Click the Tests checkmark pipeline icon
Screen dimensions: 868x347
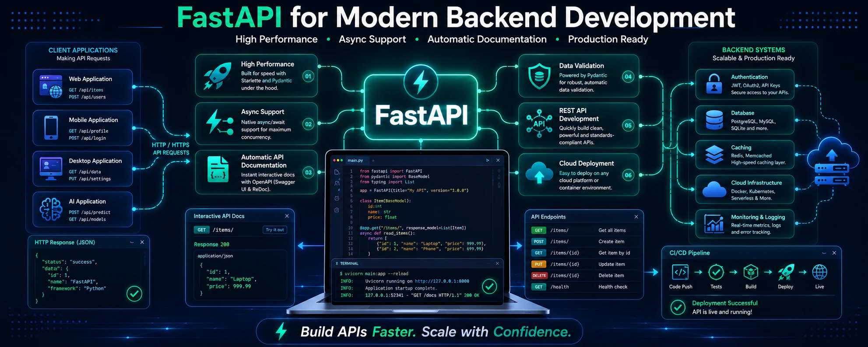(716, 272)
